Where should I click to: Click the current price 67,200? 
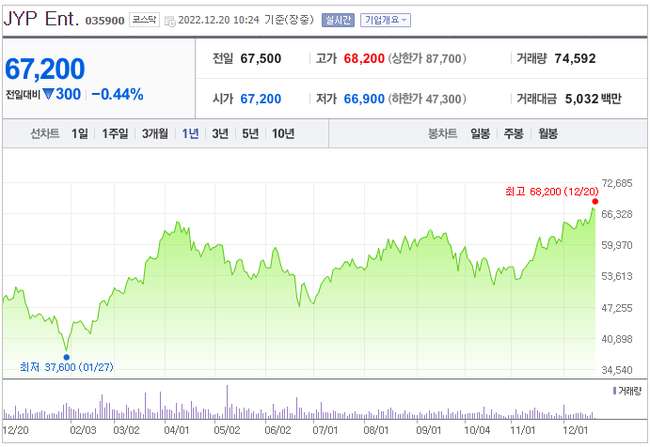(45, 69)
